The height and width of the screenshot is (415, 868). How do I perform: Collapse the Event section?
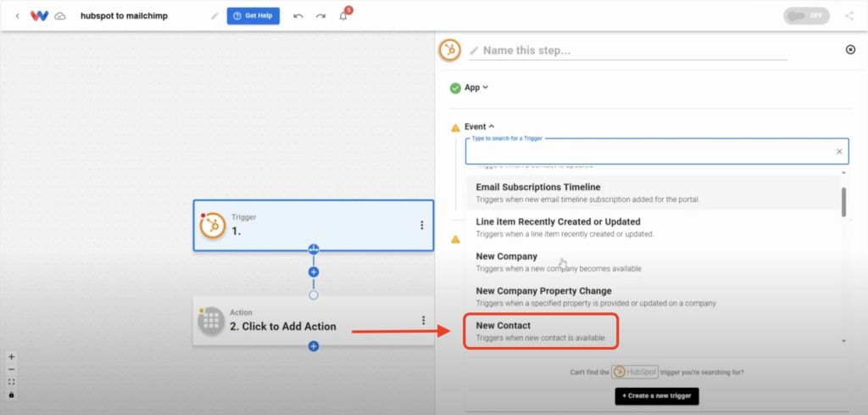[x=480, y=127]
